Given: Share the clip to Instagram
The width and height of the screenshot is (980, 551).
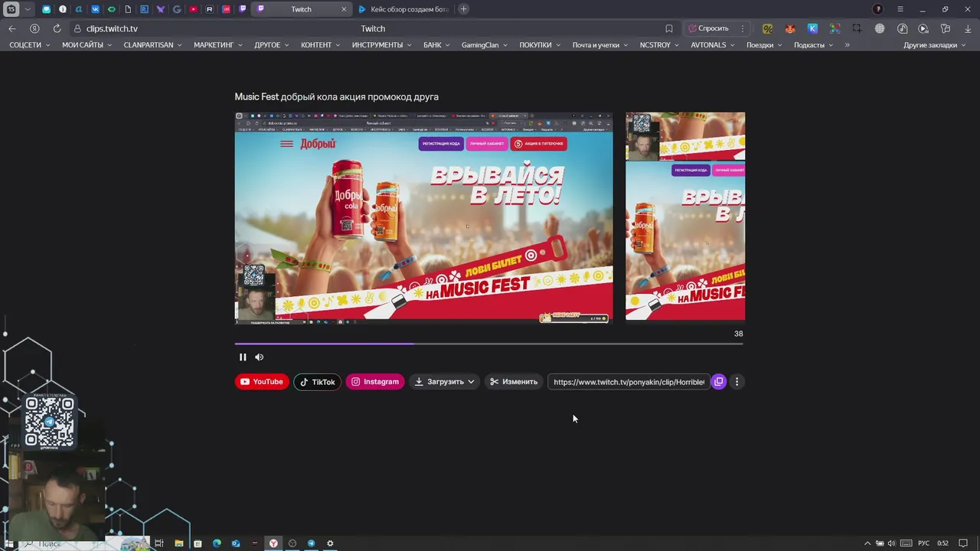Looking at the screenshot, I should click(375, 382).
